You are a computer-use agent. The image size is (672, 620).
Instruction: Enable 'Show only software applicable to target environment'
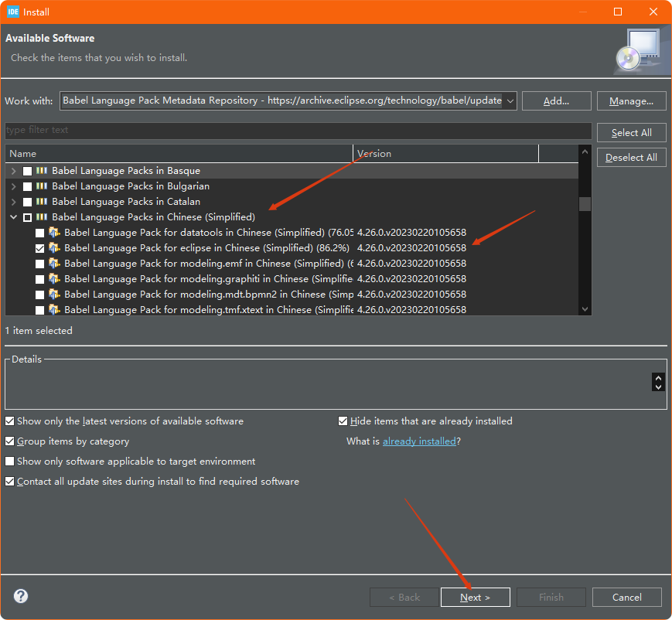click(10, 462)
